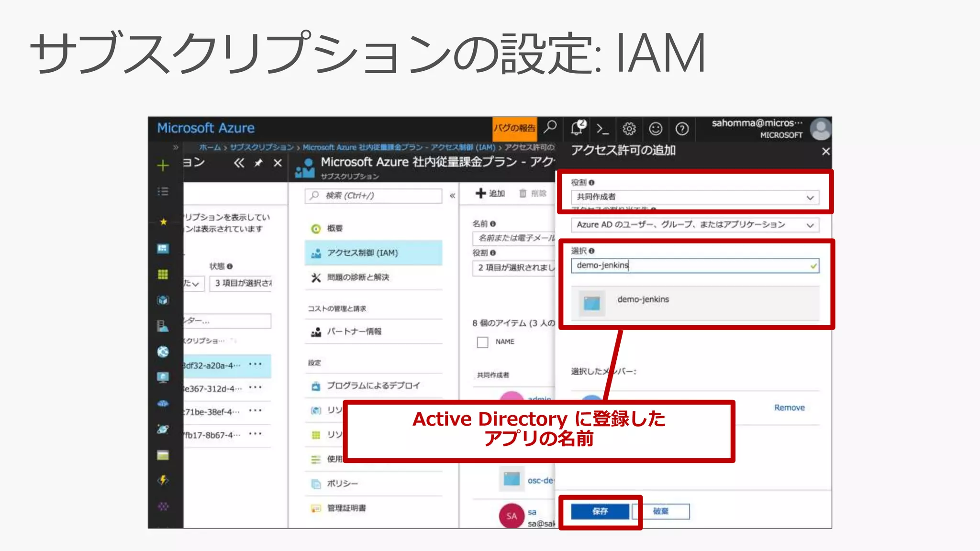Screen dimensions: 980x551
Task: Click the 選択 field containing demo-jenkins
Action: [695, 265]
